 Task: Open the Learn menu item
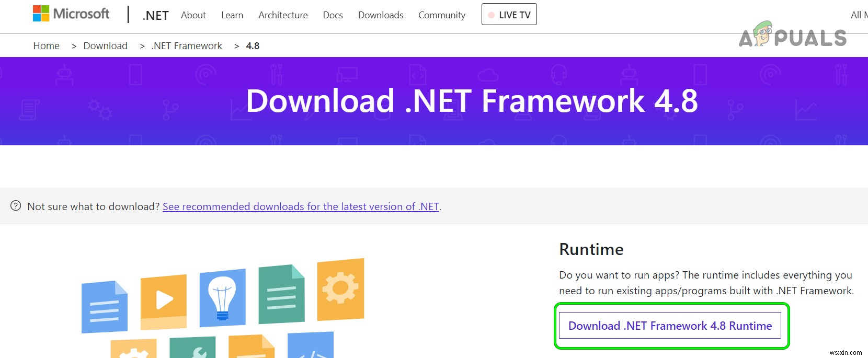pyautogui.click(x=232, y=15)
